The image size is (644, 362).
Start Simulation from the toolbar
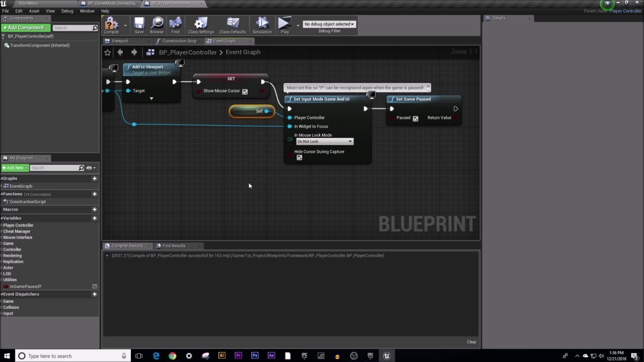tap(262, 25)
